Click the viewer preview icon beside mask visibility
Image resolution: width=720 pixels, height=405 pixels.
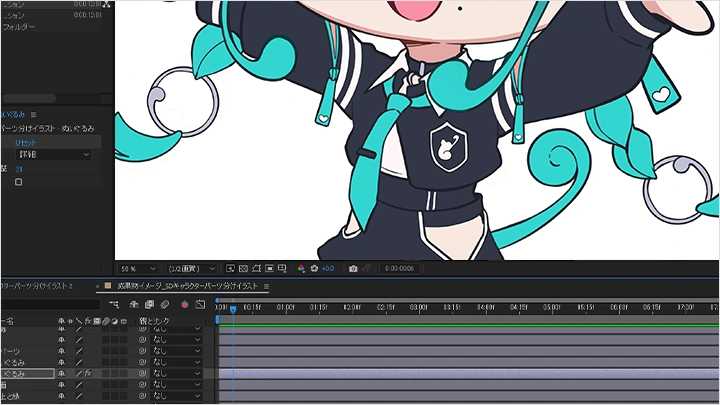coord(270,268)
